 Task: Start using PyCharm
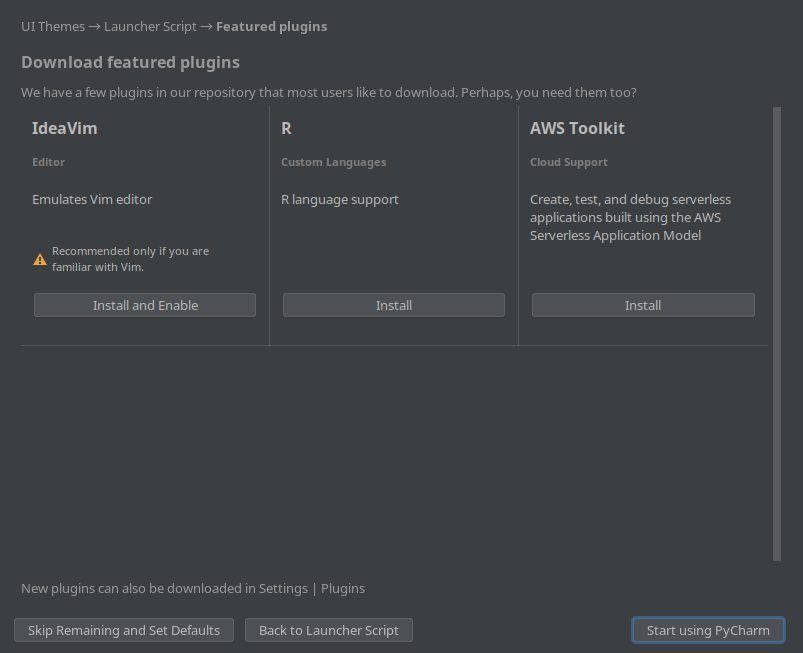click(708, 630)
